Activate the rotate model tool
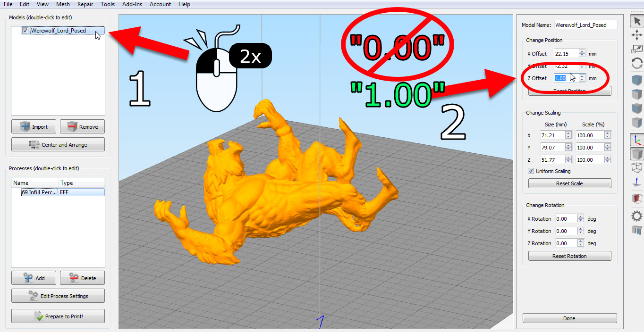This screenshot has width=644, height=332. tap(636, 63)
